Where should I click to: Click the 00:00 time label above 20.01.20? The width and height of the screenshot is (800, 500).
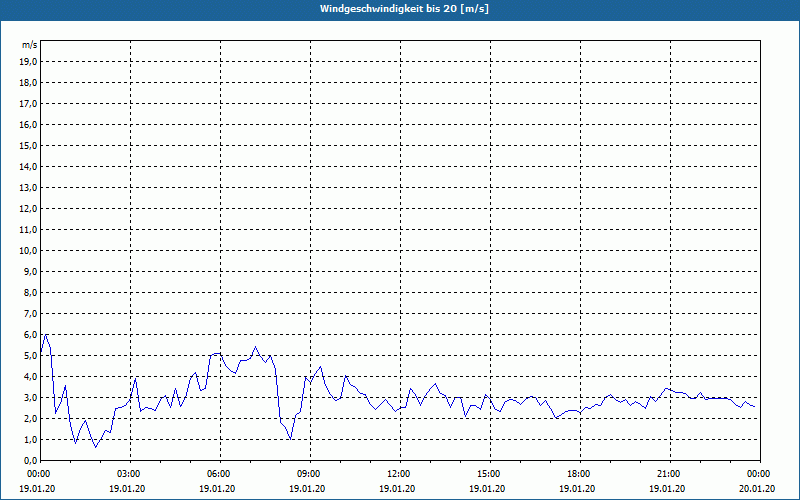(x=759, y=474)
